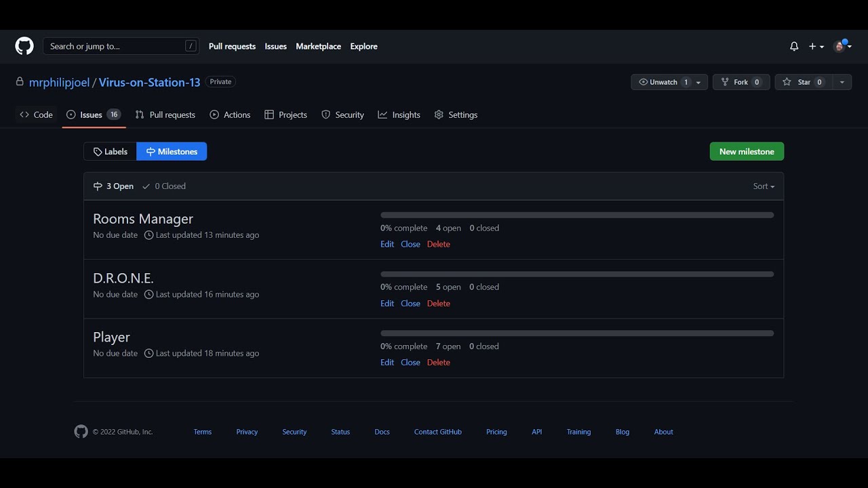Open the Training footer link
This screenshot has height=488, width=868.
point(578,432)
